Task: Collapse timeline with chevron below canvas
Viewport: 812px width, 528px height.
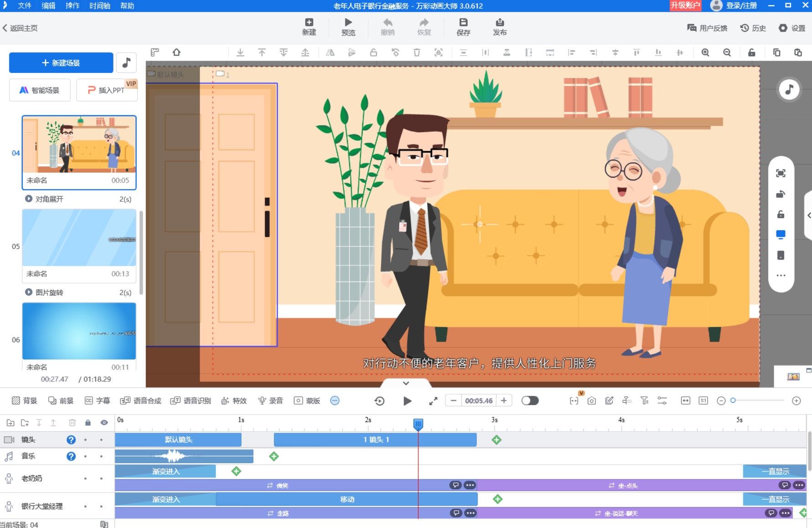Action: coord(406,383)
